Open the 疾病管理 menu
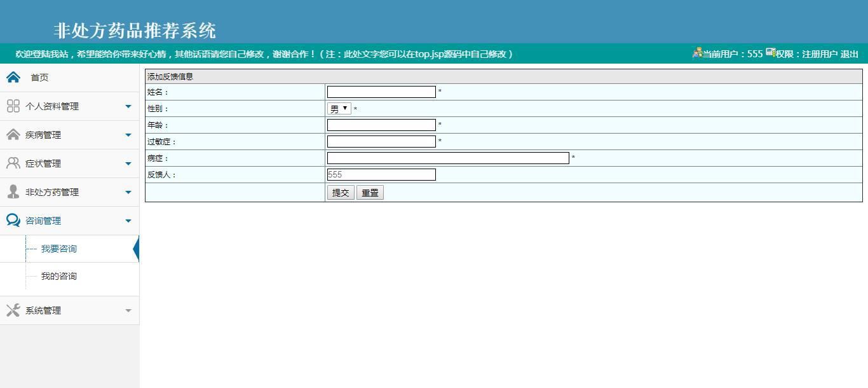The image size is (868, 388). tap(43, 135)
